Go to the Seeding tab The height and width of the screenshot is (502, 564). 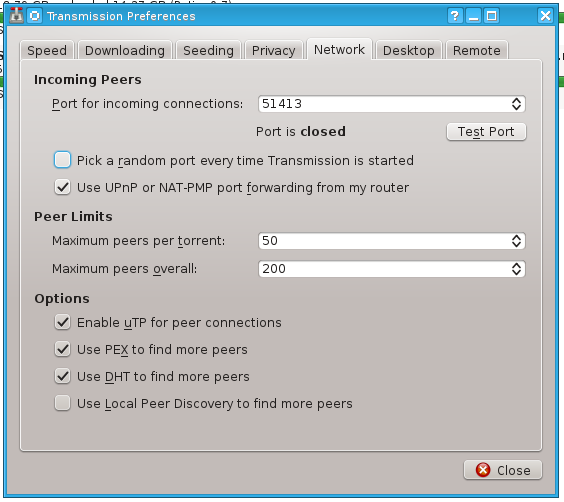[x=209, y=50]
